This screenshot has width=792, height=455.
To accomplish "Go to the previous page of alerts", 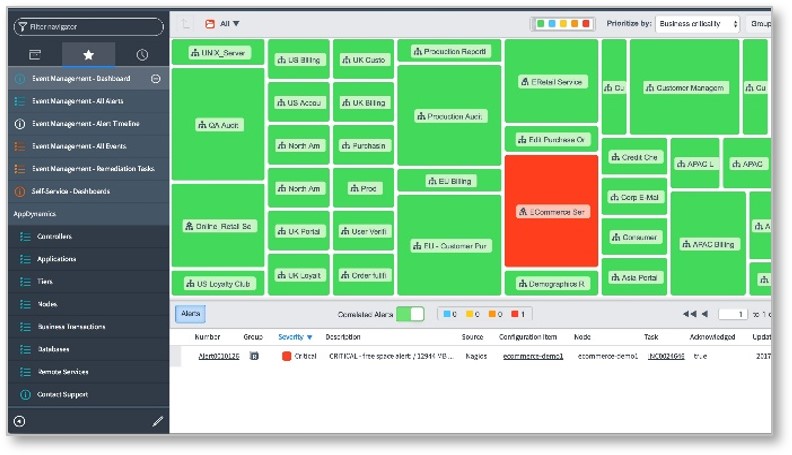I will pyautogui.click(x=704, y=314).
